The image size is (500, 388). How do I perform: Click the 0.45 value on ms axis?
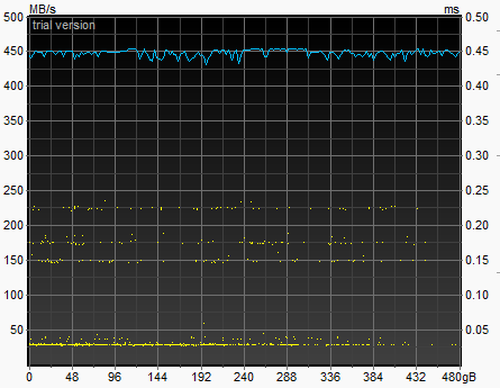click(477, 51)
